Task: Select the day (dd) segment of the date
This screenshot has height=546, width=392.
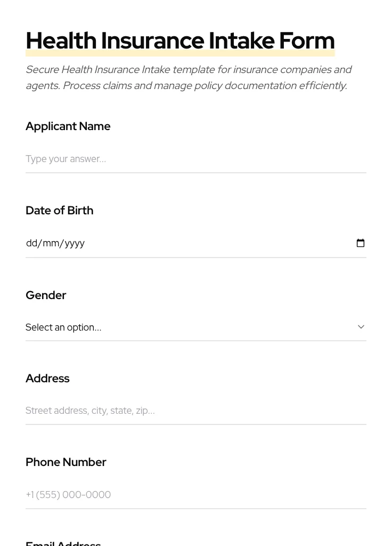Action: click(31, 243)
